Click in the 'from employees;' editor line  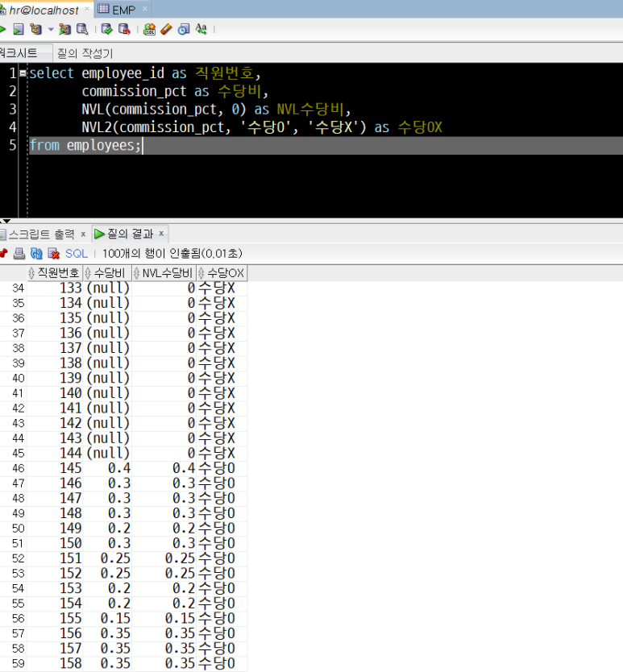coord(326,145)
